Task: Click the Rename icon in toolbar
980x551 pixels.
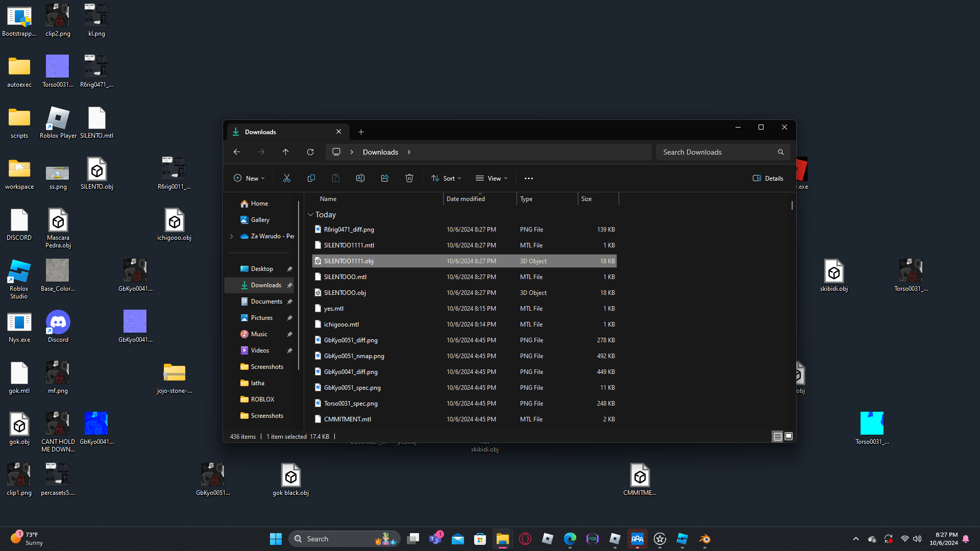Action: (x=360, y=178)
